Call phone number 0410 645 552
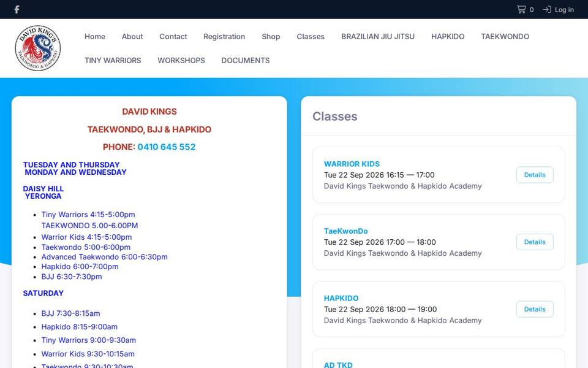The image size is (588, 368). [167, 147]
